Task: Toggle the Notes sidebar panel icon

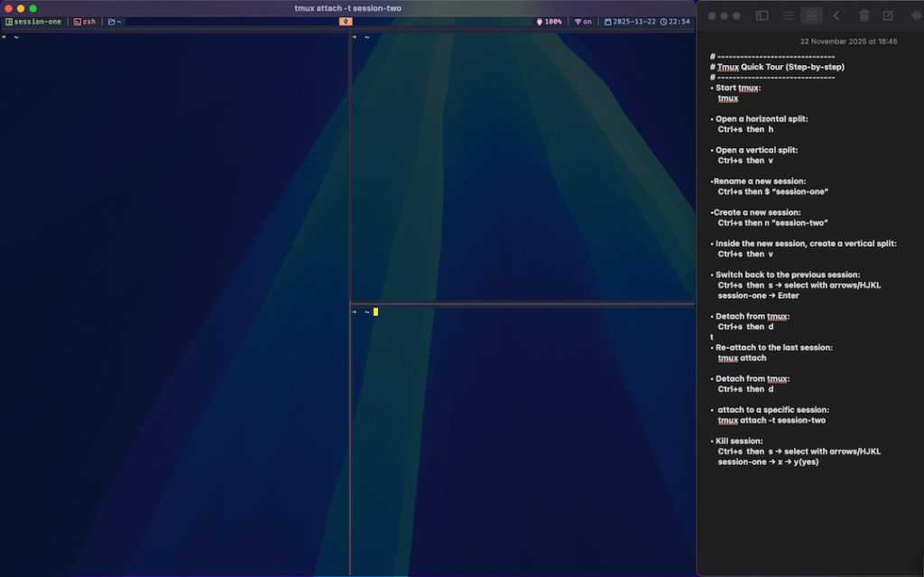Action: tap(762, 15)
